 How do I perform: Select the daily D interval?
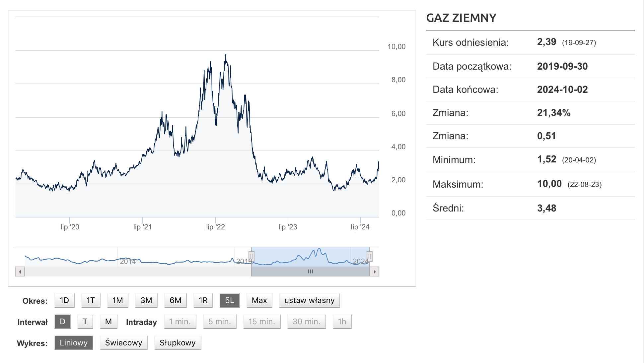(x=62, y=322)
